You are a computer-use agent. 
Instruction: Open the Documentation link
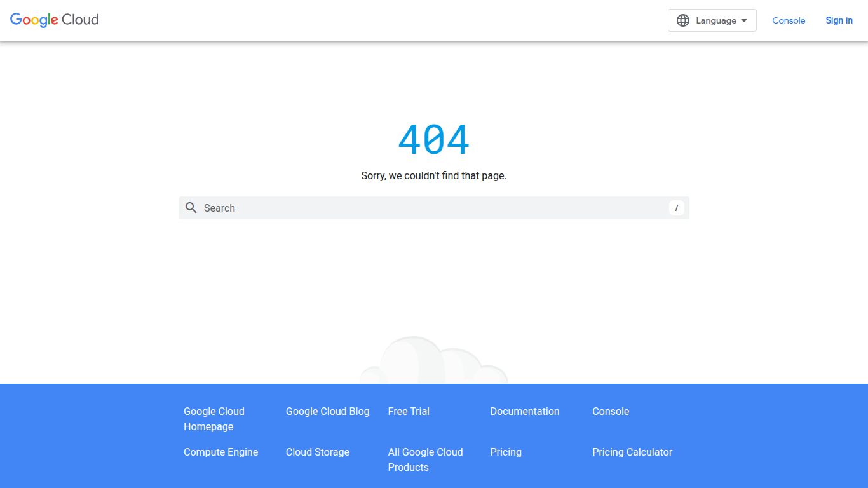[524, 412]
